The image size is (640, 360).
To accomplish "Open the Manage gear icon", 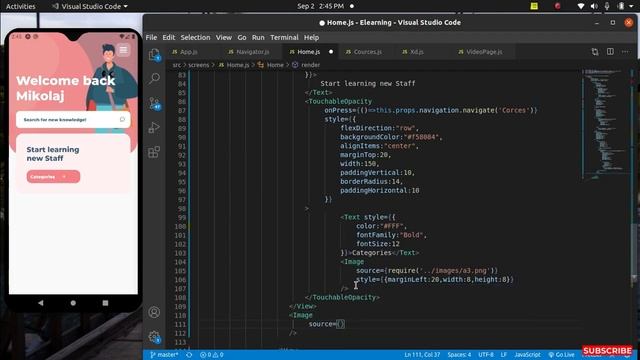I will coord(154,337).
